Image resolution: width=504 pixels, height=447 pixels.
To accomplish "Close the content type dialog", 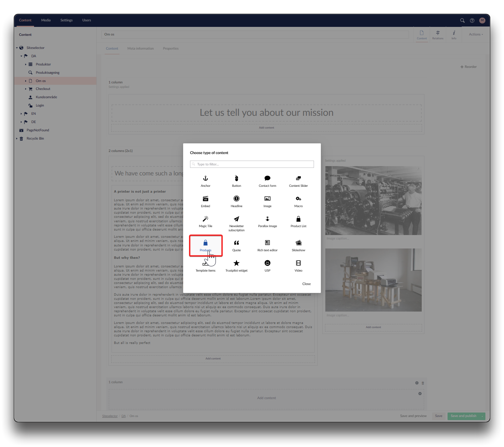I will tap(306, 284).
